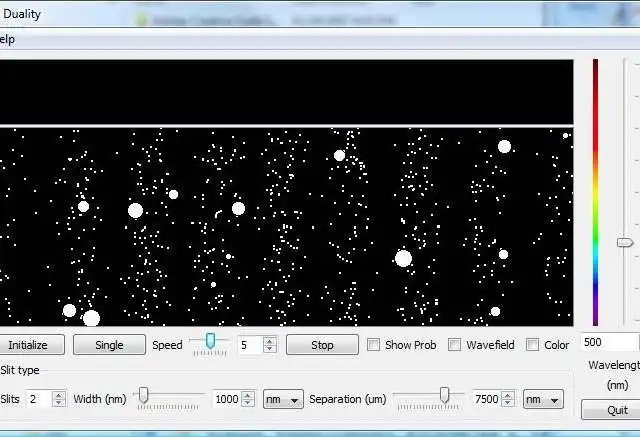Open the Help menu
This screenshot has height=437, width=640.
(x=7, y=40)
